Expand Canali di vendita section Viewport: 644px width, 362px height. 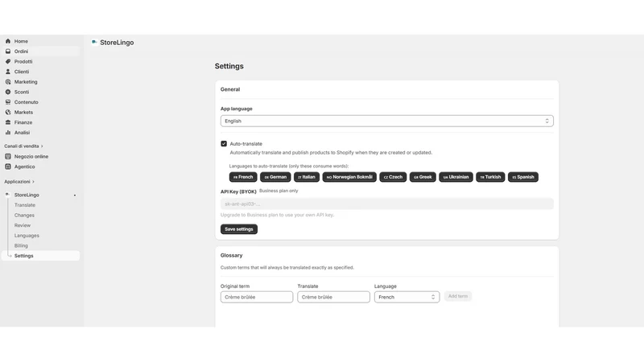(23, 146)
